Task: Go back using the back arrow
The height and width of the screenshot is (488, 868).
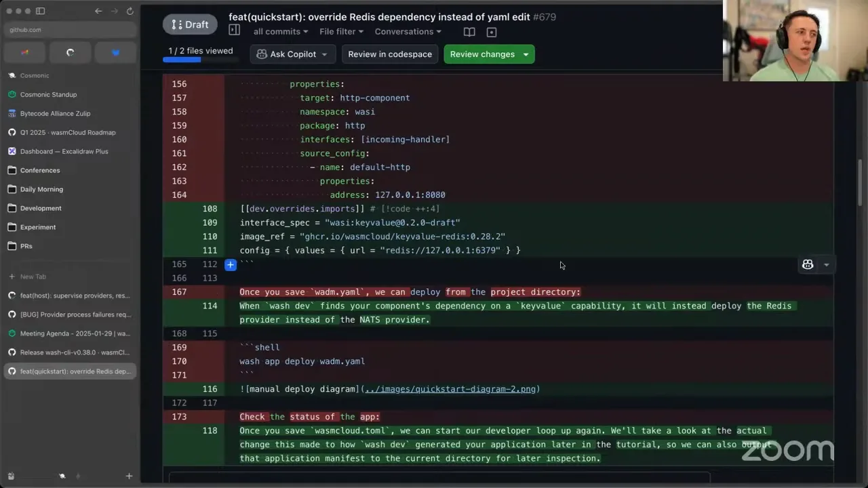Action: click(x=98, y=11)
